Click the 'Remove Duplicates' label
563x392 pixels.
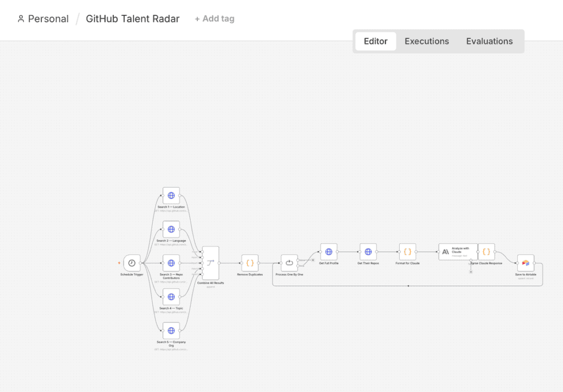coord(250,274)
